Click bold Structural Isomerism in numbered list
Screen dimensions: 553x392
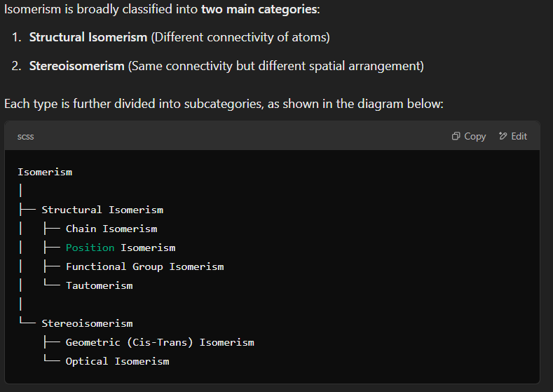[88, 37]
